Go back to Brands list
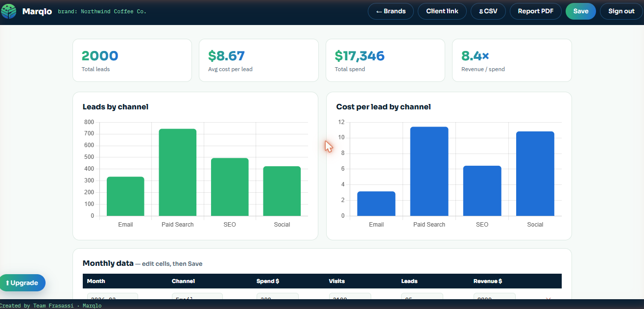The image size is (644, 309). pos(391,11)
